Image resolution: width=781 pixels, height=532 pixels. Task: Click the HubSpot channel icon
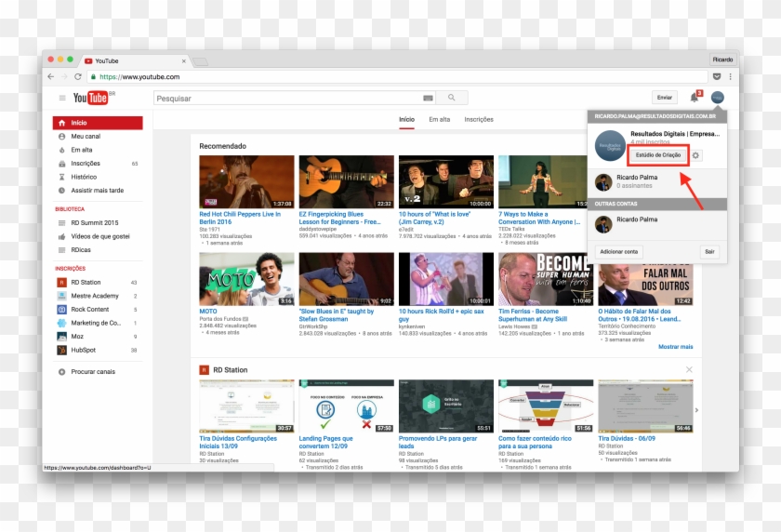pos(61,351)
